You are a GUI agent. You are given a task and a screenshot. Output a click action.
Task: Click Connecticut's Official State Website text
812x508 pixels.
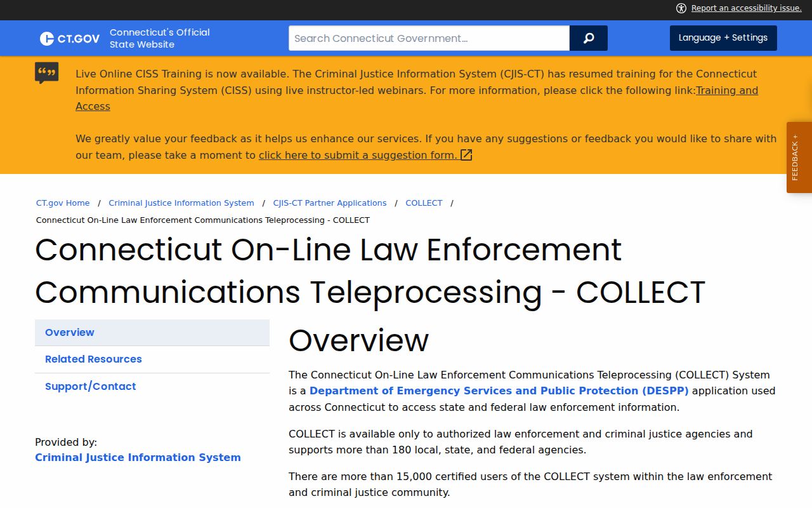[x=160, y=38]
